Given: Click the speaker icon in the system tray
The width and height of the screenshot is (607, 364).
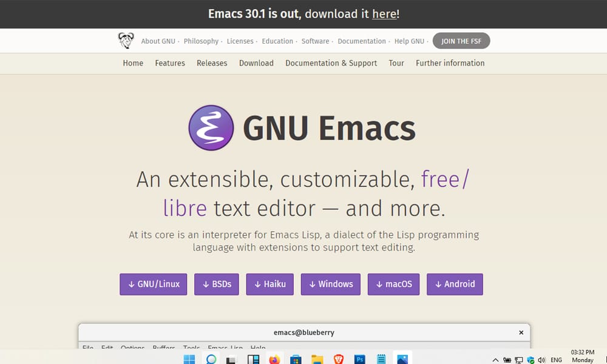Looking at the screenshot, I should click(x=541, y=359).
